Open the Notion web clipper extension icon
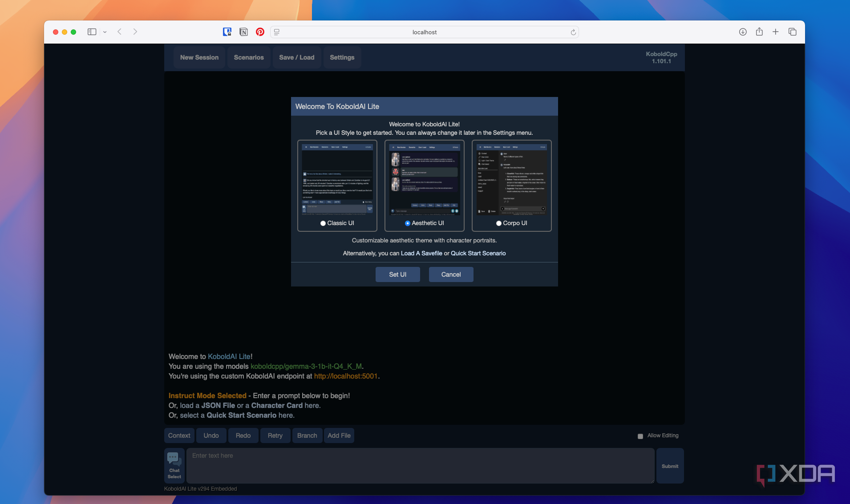This screenshot has height=504, width=850. pos(243,32)
